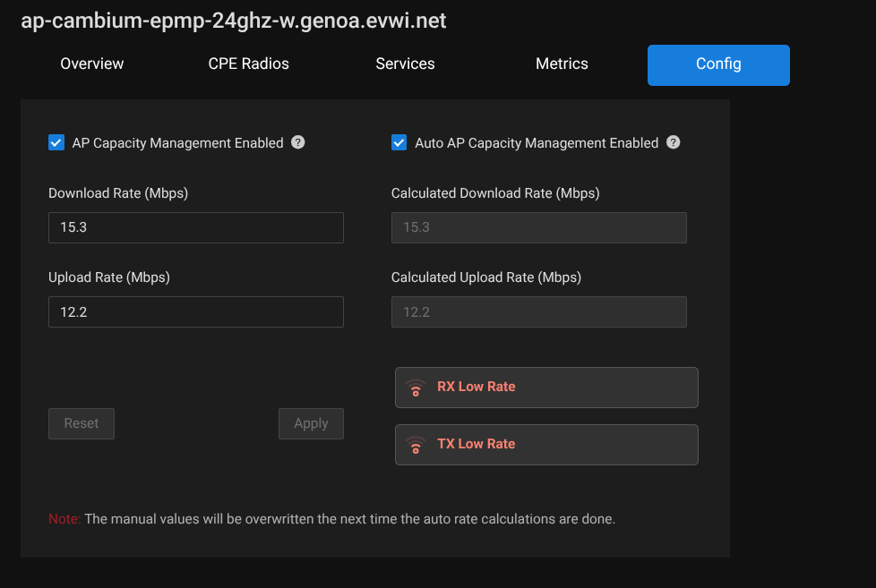This screenshot has height=588, width=876.
Task: Open the RX Low Rate alert text
Action: [x=477, y=387]
